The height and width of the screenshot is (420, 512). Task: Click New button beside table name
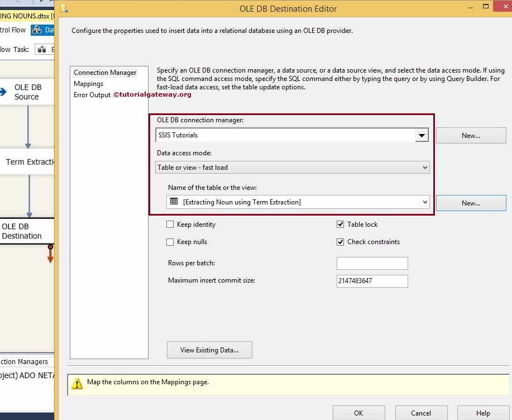point(471,203)
